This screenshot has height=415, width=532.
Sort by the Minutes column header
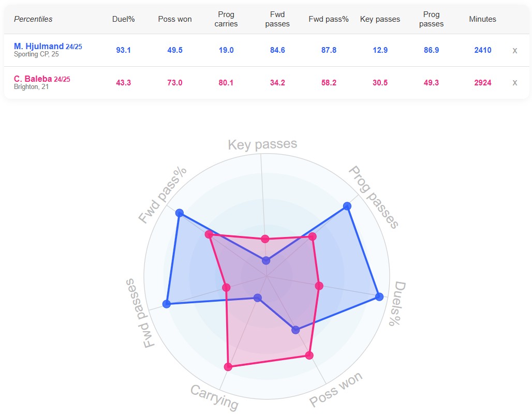tap(482, 19)
